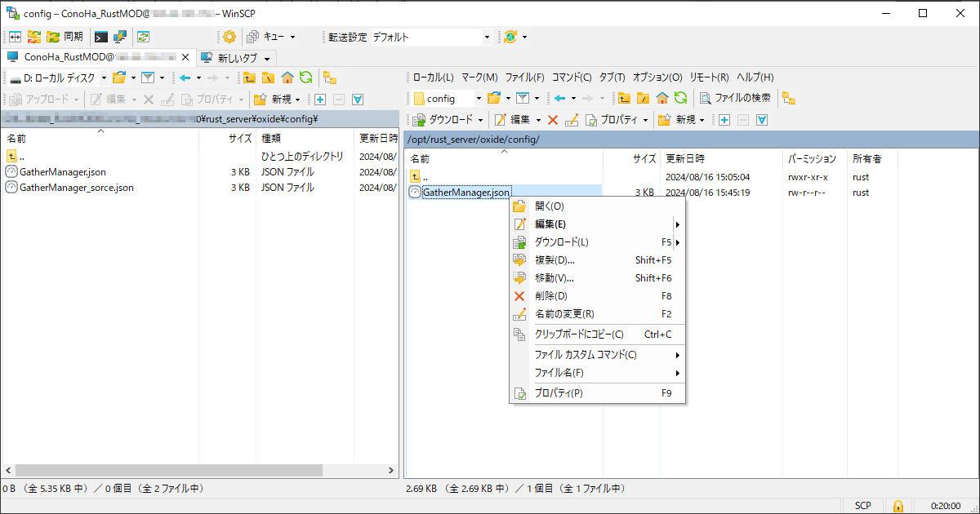Select 開く(O) in context menu
This screenshot has height=514, width=980.
(597, 206)
